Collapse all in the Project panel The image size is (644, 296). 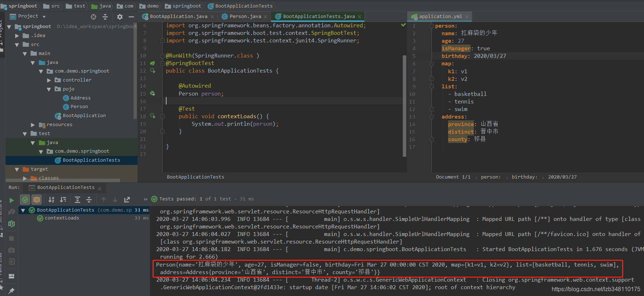click(105, 17)
